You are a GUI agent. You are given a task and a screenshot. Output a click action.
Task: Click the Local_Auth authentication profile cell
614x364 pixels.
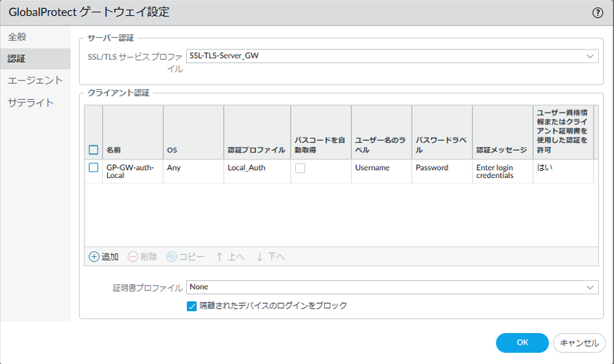coord(246,168)
